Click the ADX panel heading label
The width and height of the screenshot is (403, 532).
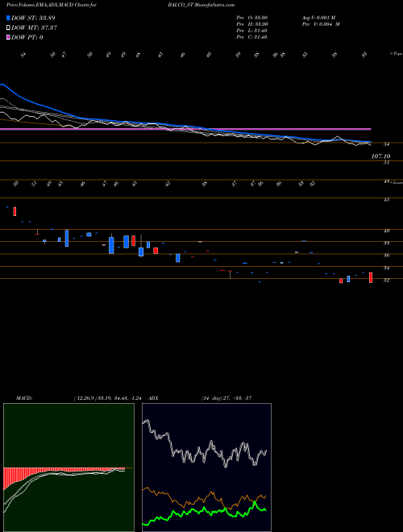[x=153, y=398]
